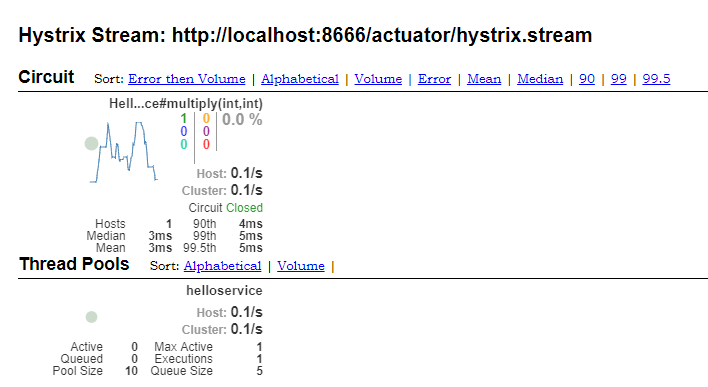Click the orange timeout count 0

tap(206, 118)
